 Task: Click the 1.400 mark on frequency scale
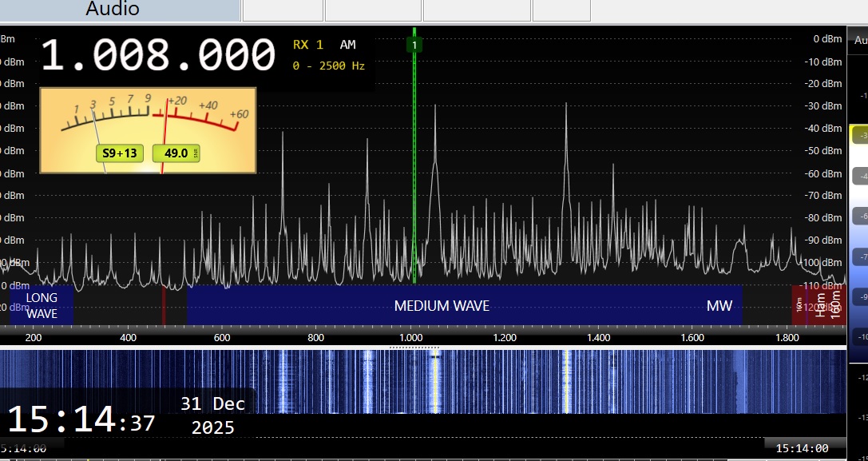click(598, 338)
